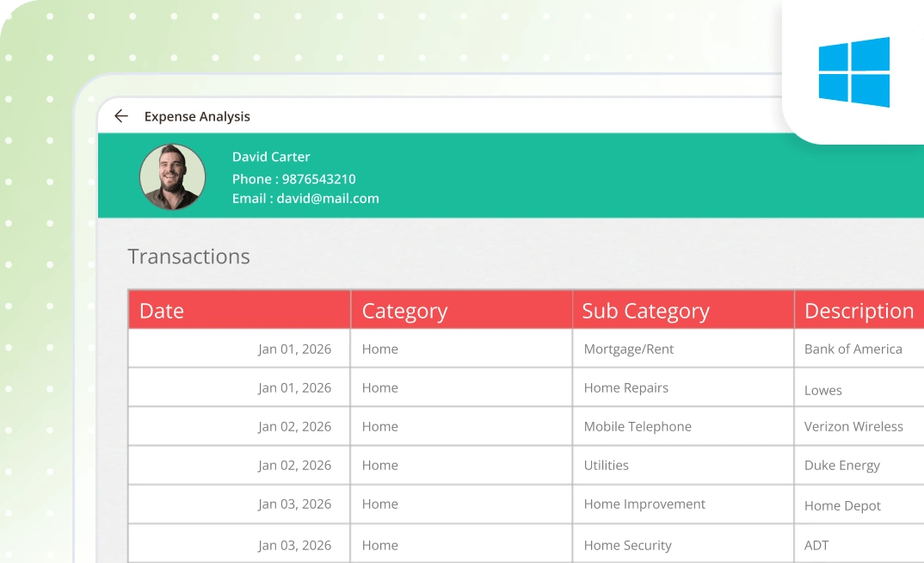The height and width of the screenshot is (563, 924).
Task: Click the Home category in the Utilities row
Action: [x=380, y=466]
